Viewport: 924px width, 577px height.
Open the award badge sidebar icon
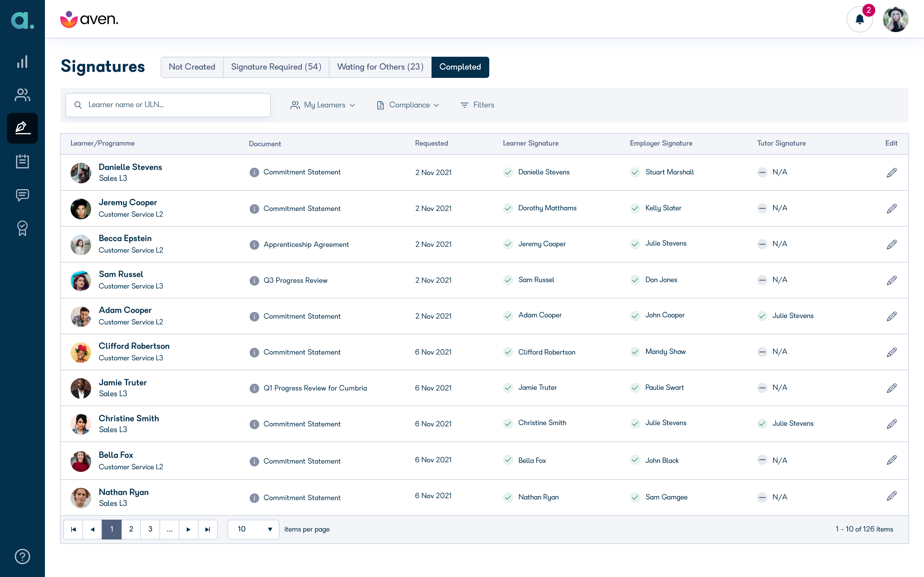point(22,228)
